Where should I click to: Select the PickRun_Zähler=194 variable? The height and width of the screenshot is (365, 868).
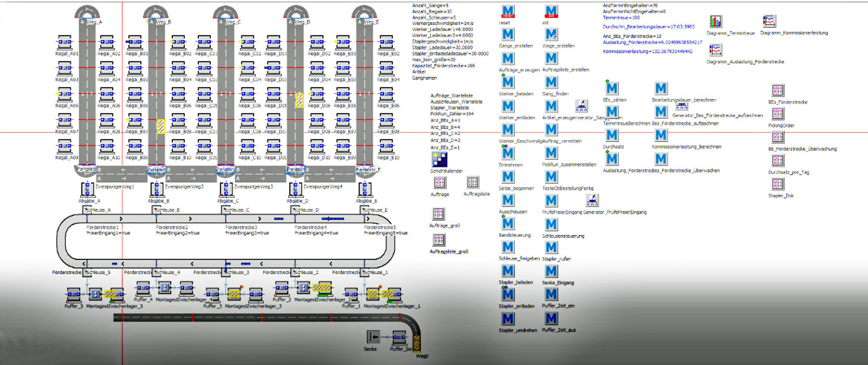coord(452,114)
